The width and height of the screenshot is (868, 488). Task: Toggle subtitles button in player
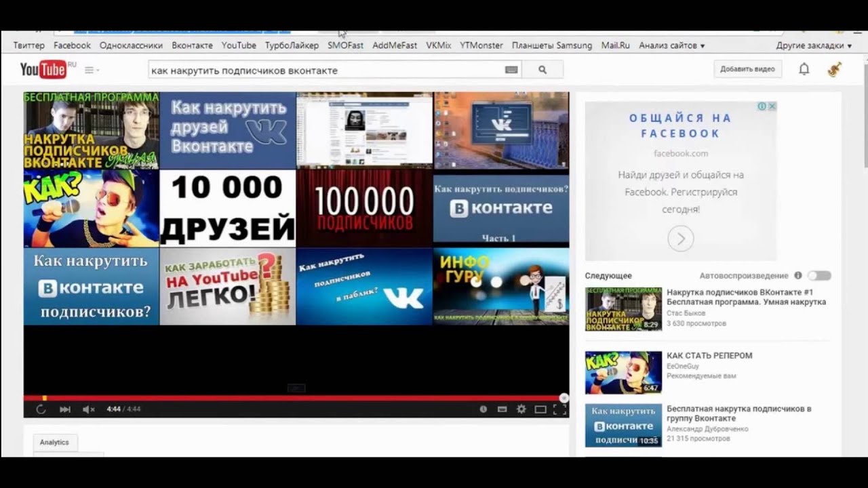(x=502, y=409)
